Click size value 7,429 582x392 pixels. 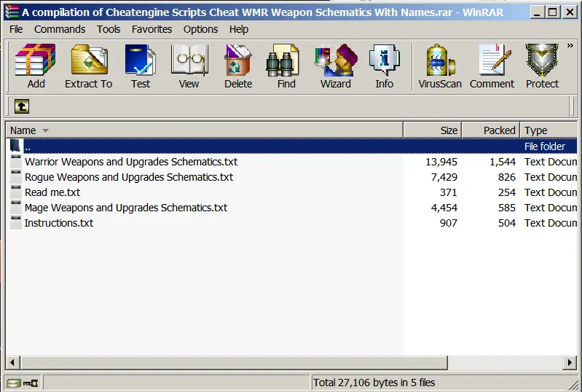444,177
